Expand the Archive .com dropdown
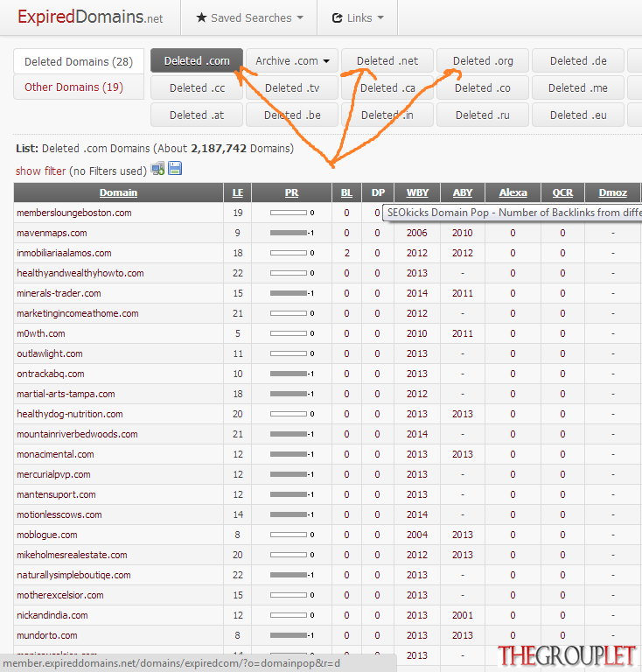The width and height of the screenshot is (642, 672). (x=292, y=61)
